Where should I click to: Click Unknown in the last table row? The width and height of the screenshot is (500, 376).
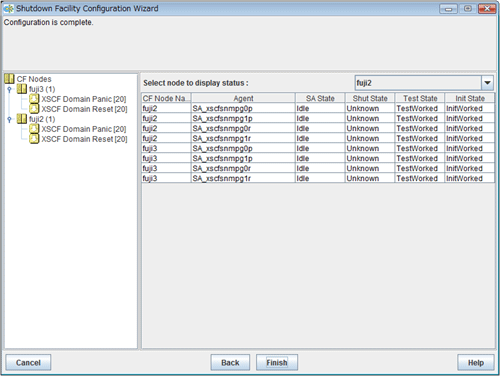click(x=370, y=178)
